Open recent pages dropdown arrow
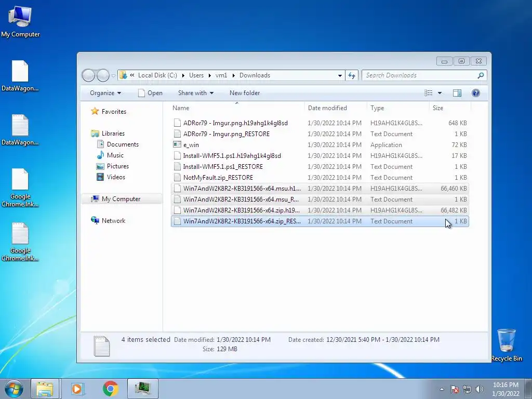The width and height of the screenshot is (532, 399). 114,76
